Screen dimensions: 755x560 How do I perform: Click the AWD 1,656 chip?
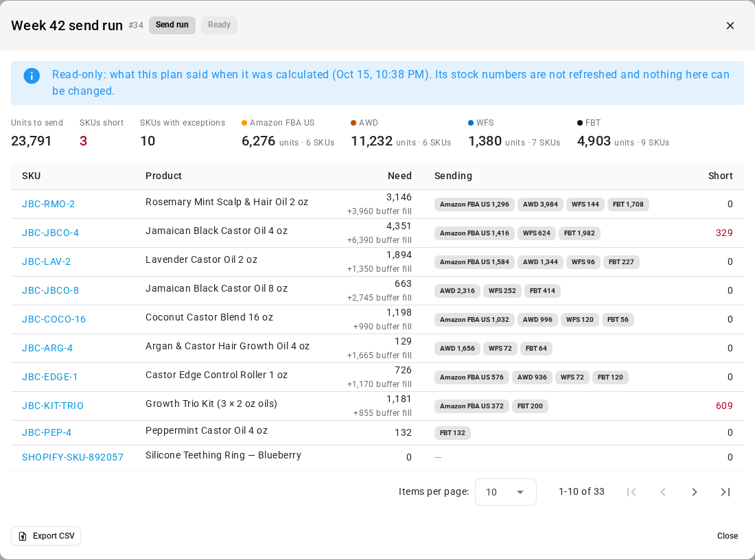(457, 349)
